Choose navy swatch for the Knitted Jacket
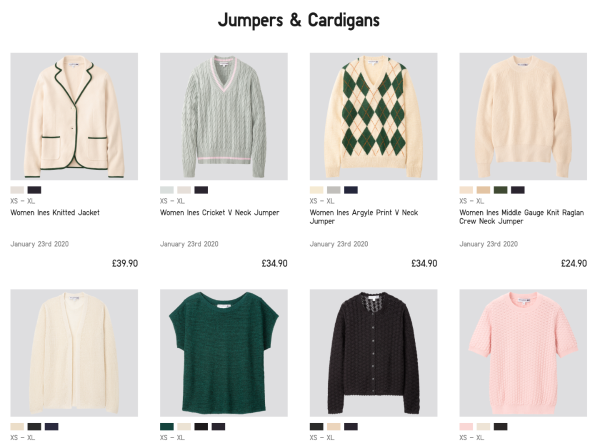 tap(34, 190)
